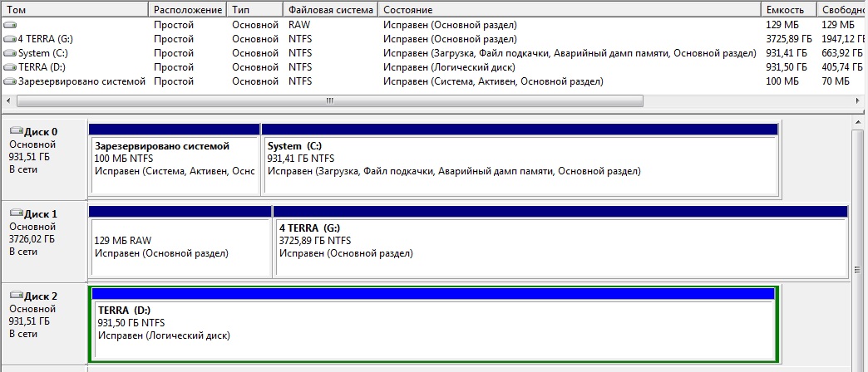Click the up arrow of the disk pane scrollbar
Image resolution: width=868 pixels, height=372 pixels.
pyautogui.click(x=858, y=123)
